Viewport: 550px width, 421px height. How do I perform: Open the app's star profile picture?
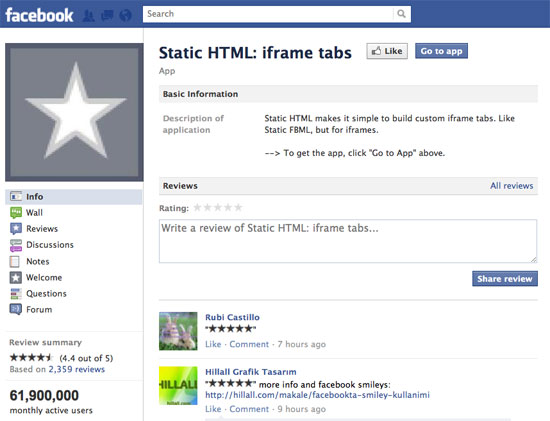click(74, 112)
